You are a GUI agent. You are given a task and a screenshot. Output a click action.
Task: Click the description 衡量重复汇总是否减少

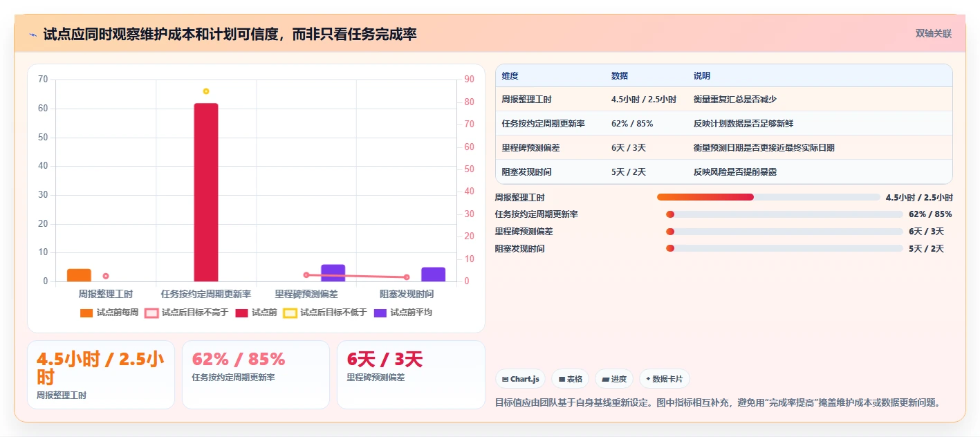[x=735, y=100]
